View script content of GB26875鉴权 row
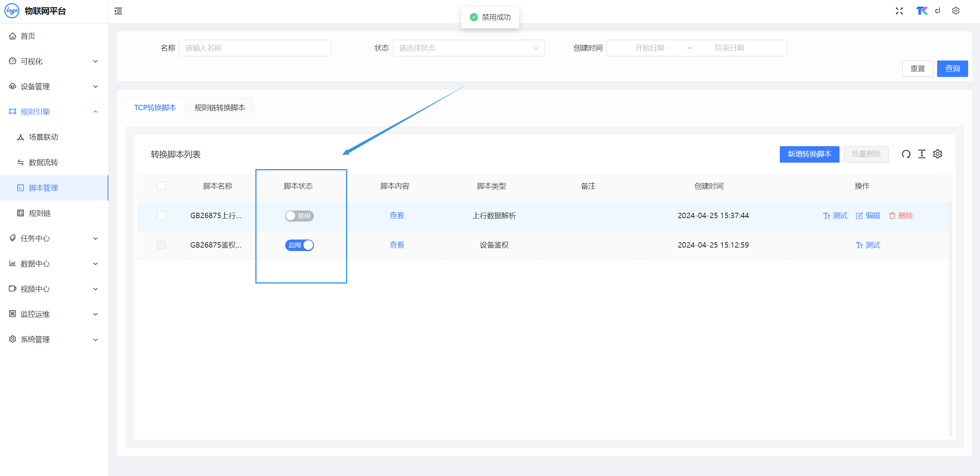The width and height of the screenshot is (980, 476). [x=397, y=245]
